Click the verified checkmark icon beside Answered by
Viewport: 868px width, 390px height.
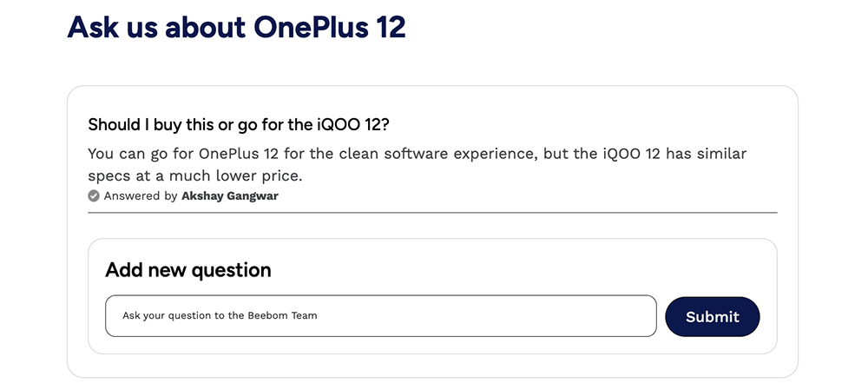coord(94,196)
